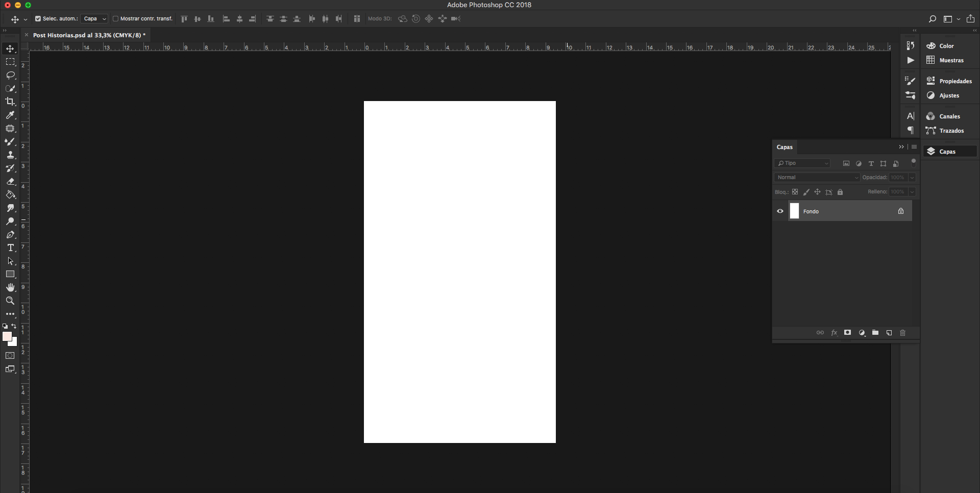Select the Lasso tool
This screenshot has width=980, height=493.
[x=10, y=75]
